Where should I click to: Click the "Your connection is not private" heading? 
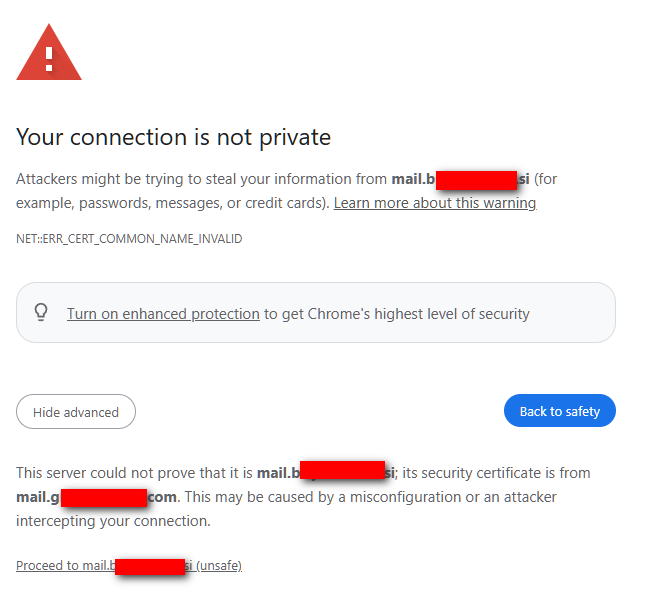coord(173,136)
